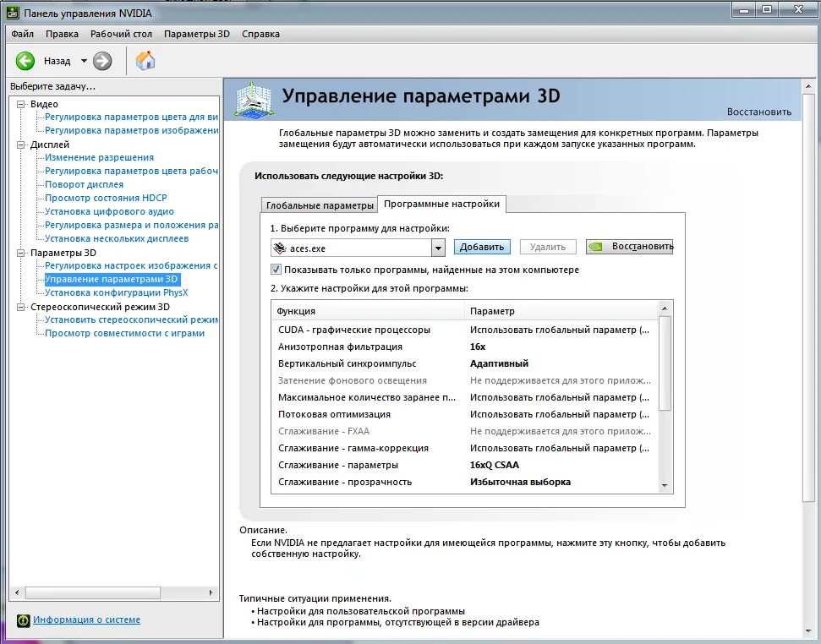The height and width of the screenshot is (644, 821).
Task: Click main page scrollbar up arrow
Action: click(808, 86)
